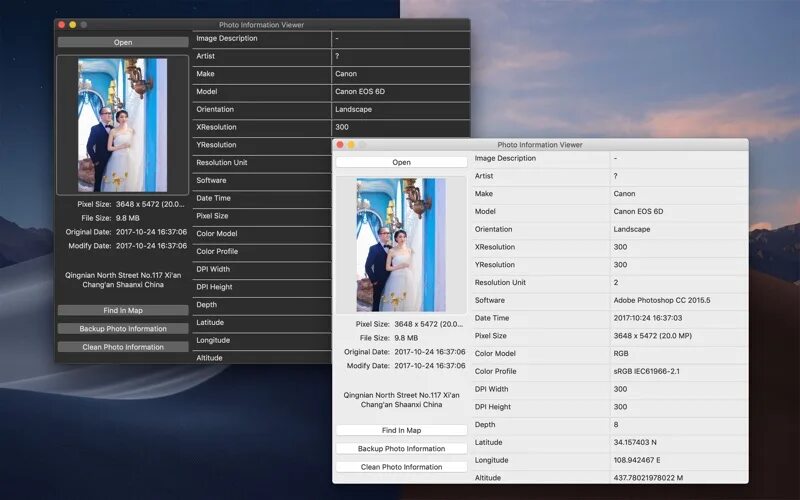800x500 pixels.
Task: Select 'YResolution' label in light window
Action: point(494,264)
